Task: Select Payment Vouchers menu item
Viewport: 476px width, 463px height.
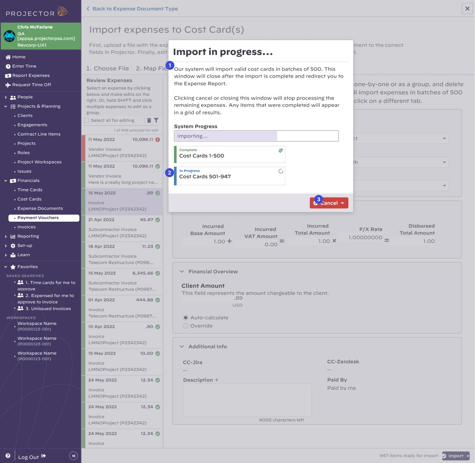Action: click(44, 218)
